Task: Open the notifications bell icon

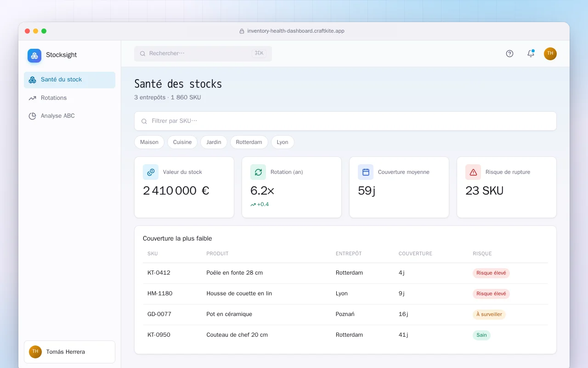Action: 531,53
